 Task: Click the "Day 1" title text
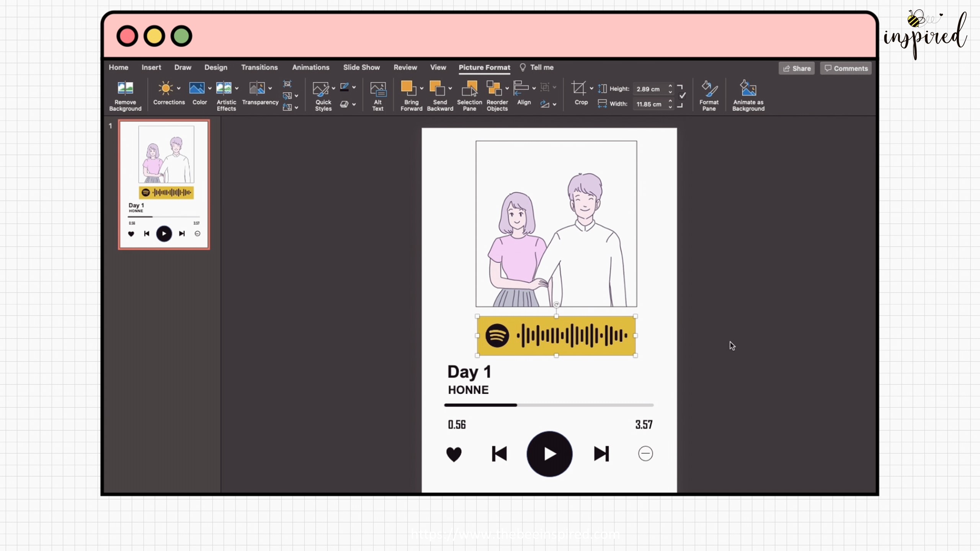point(469,372)
